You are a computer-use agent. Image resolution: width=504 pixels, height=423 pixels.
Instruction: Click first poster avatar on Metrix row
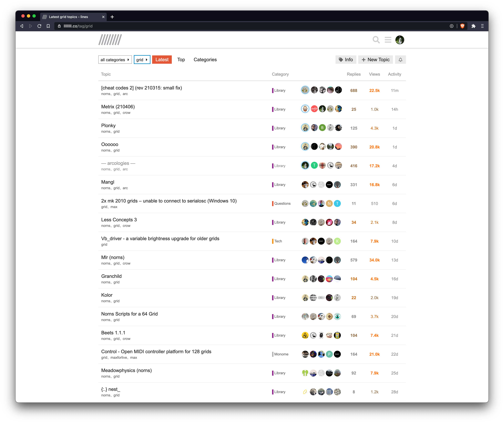[x=305, y=109]
